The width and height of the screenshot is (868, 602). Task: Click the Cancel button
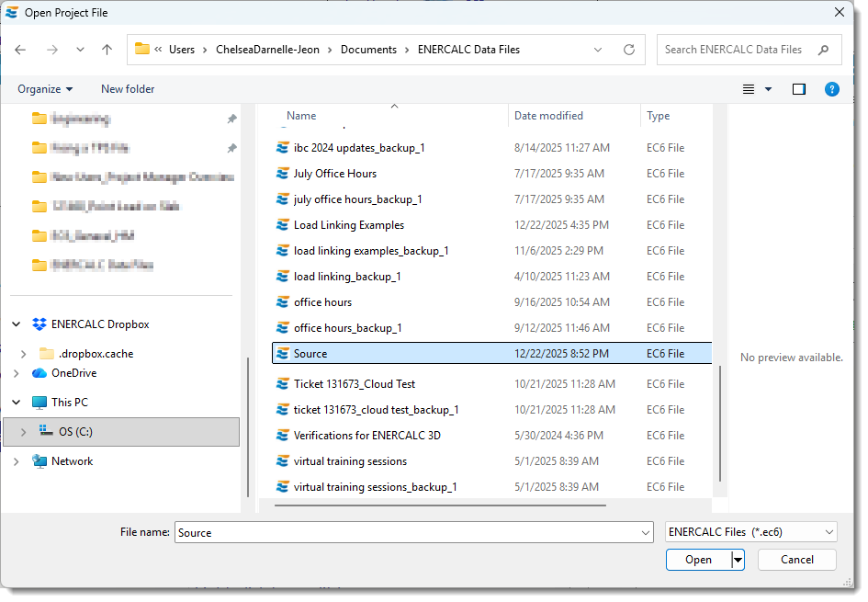coord(796,559)
